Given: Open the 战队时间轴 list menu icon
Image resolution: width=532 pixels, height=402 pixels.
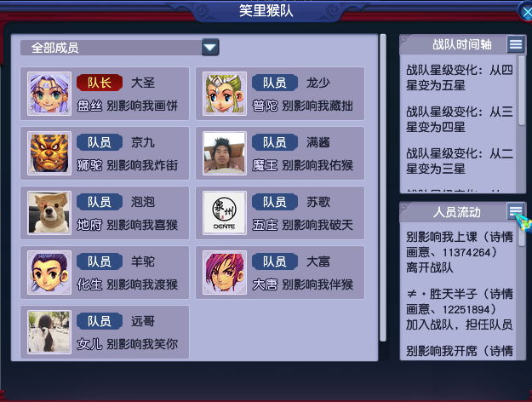Looking at the screenshot, I should (x=516, y=44).
